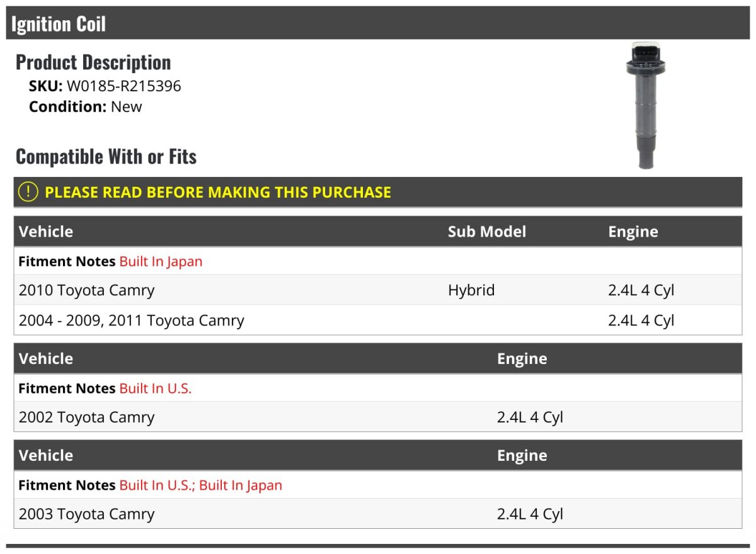Click the Sub Model column header

(487, 232)
